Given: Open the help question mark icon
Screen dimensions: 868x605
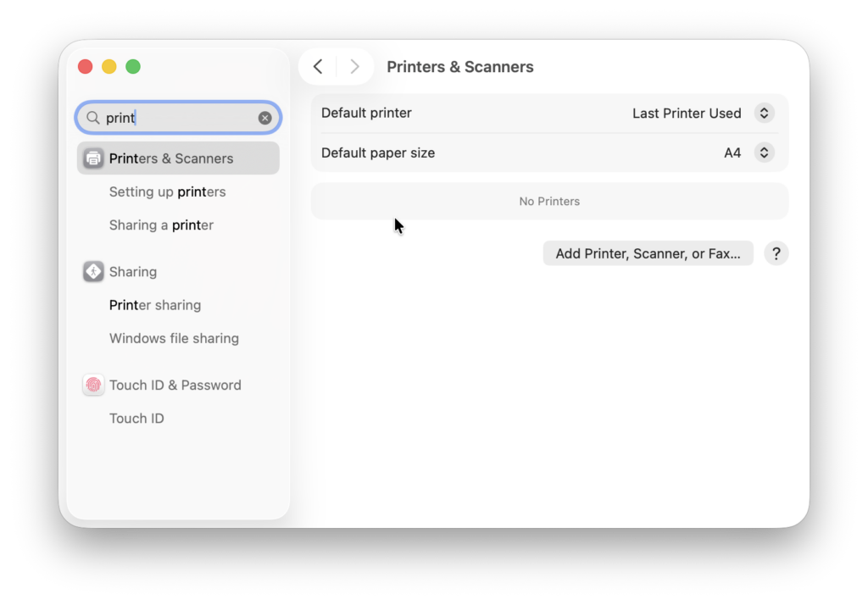Looking at the screenshot, I should point(776,253).
